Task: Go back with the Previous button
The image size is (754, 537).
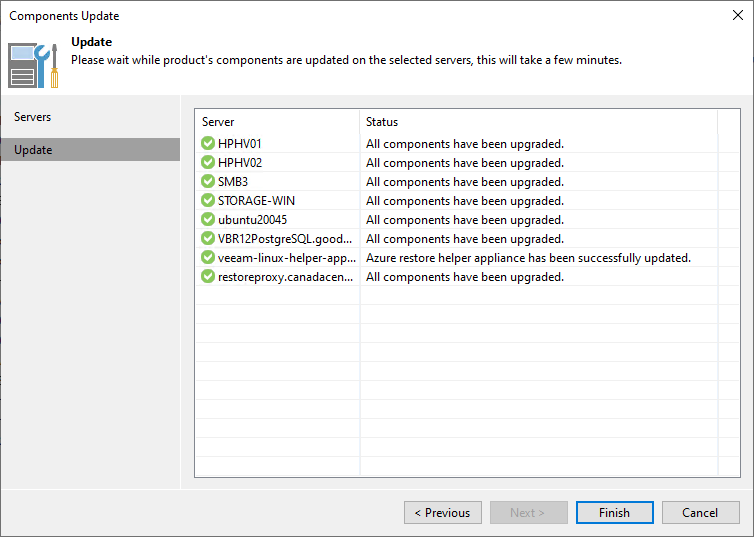Action: point(443,513)
